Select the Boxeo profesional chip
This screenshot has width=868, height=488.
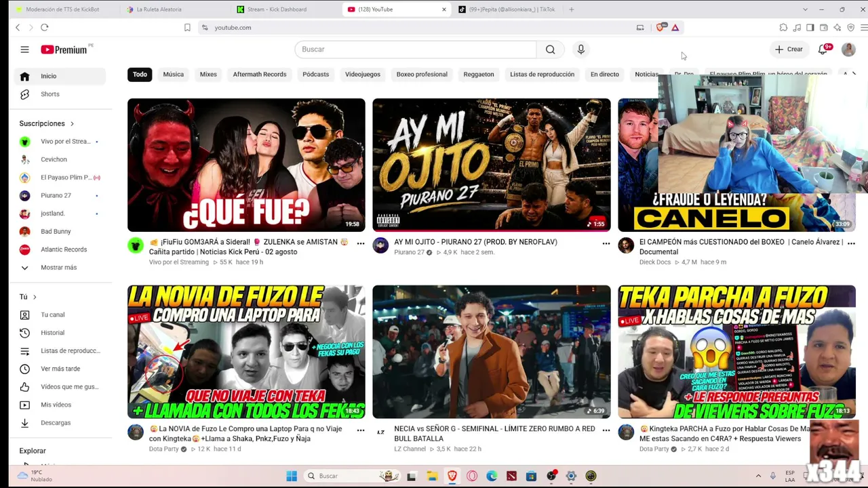coord(422,75)
